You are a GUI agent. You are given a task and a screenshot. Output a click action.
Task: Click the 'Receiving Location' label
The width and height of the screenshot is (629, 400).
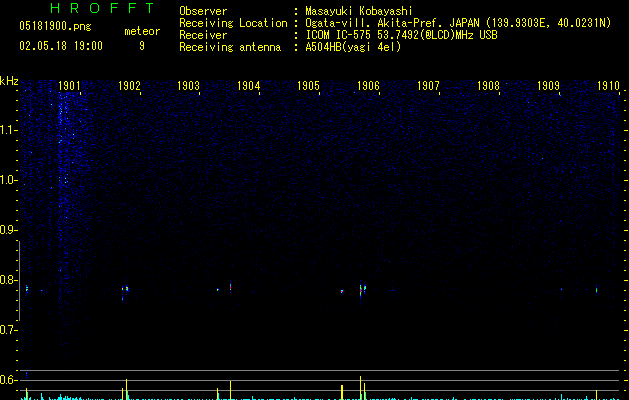[x=233, y=23]
